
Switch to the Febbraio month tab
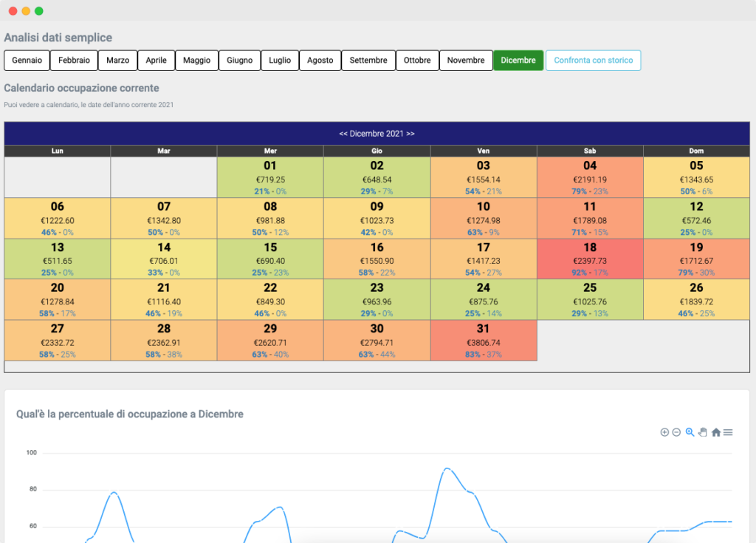75,61
